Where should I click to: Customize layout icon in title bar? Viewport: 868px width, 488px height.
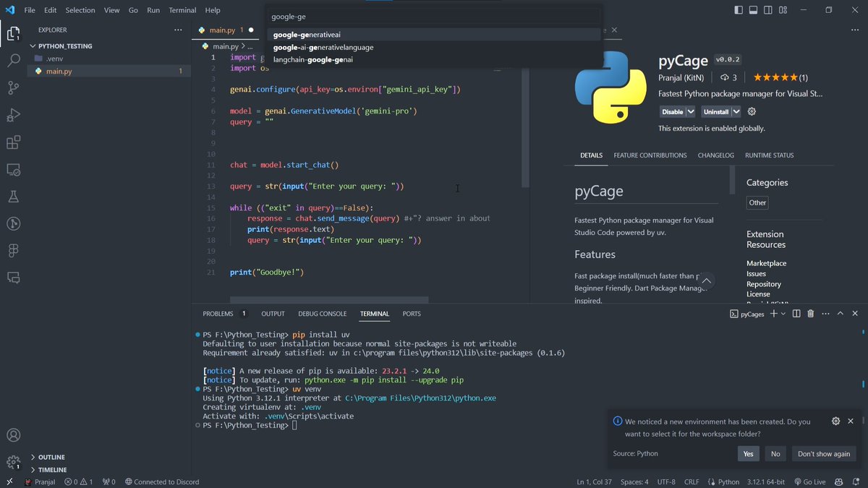coord(784,10)
